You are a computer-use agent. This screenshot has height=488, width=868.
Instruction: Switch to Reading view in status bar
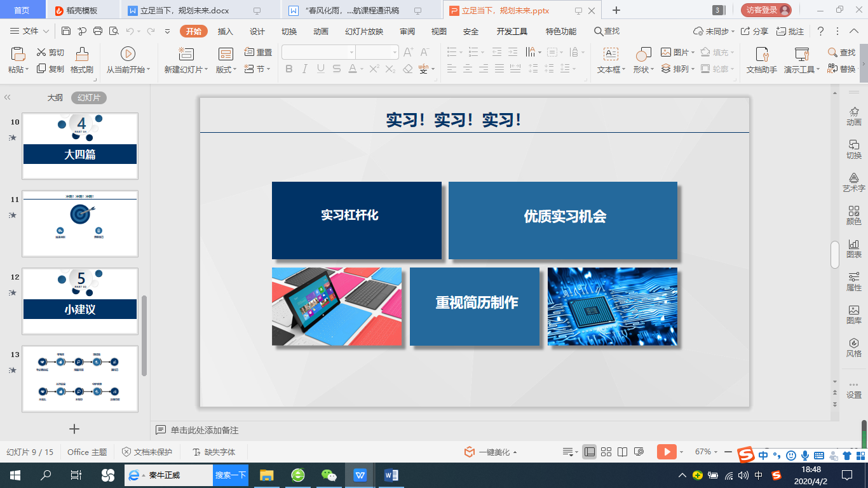click(x=622, y=452)
